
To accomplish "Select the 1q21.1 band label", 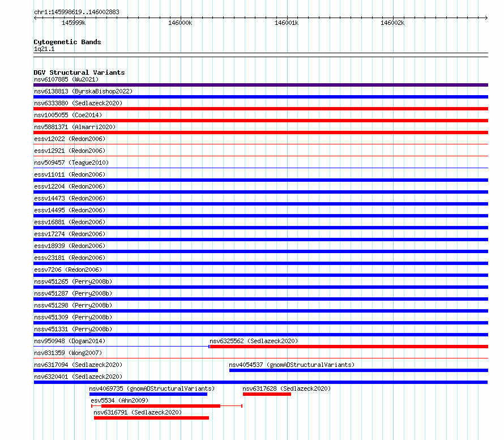I will pos(44,49).
